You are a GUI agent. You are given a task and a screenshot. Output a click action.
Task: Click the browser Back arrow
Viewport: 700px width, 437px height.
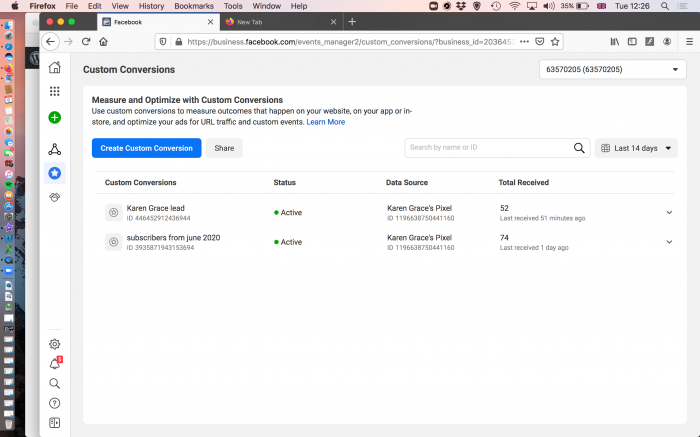[50, 42]
